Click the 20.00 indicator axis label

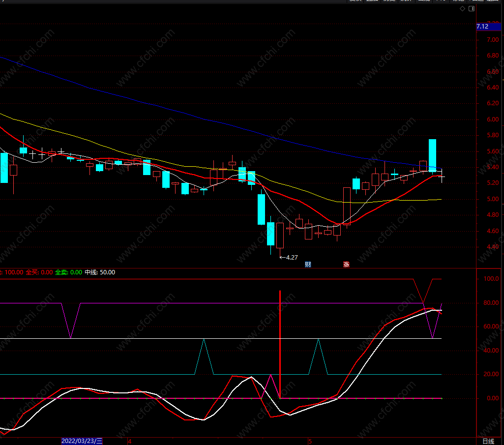pos(491,374)
